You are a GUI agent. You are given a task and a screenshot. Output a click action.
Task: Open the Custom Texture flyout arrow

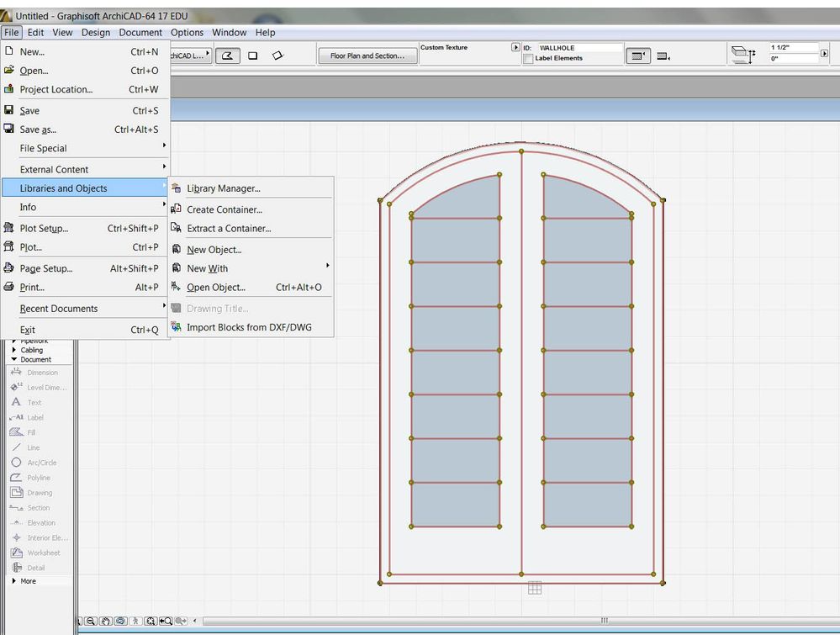[x=515, y=48]
